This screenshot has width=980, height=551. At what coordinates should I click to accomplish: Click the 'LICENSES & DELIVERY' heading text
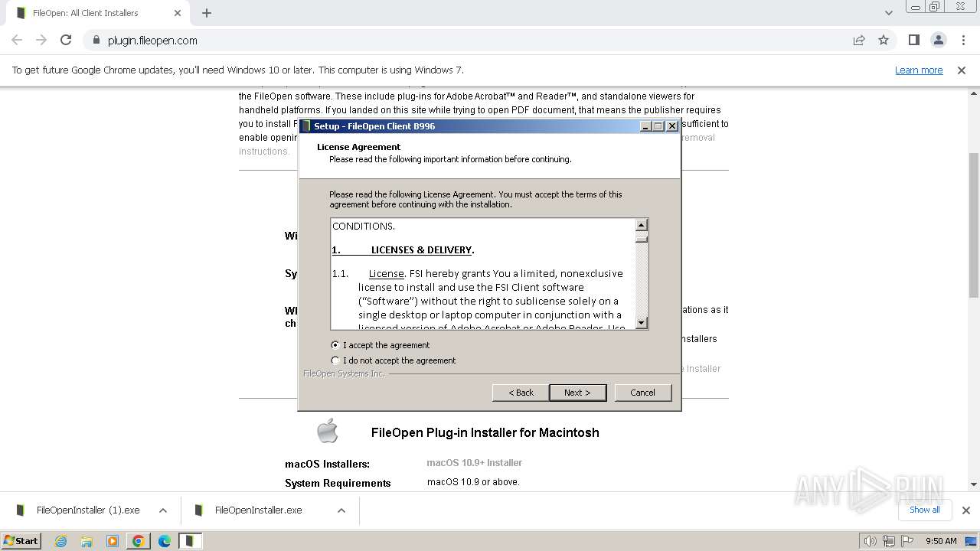pyautogui.click(x=422, y=250)
